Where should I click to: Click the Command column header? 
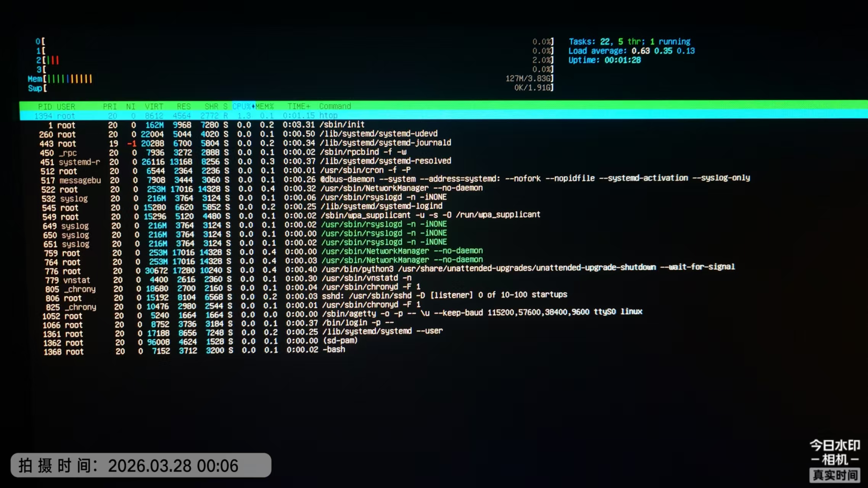tap(335, 106)
